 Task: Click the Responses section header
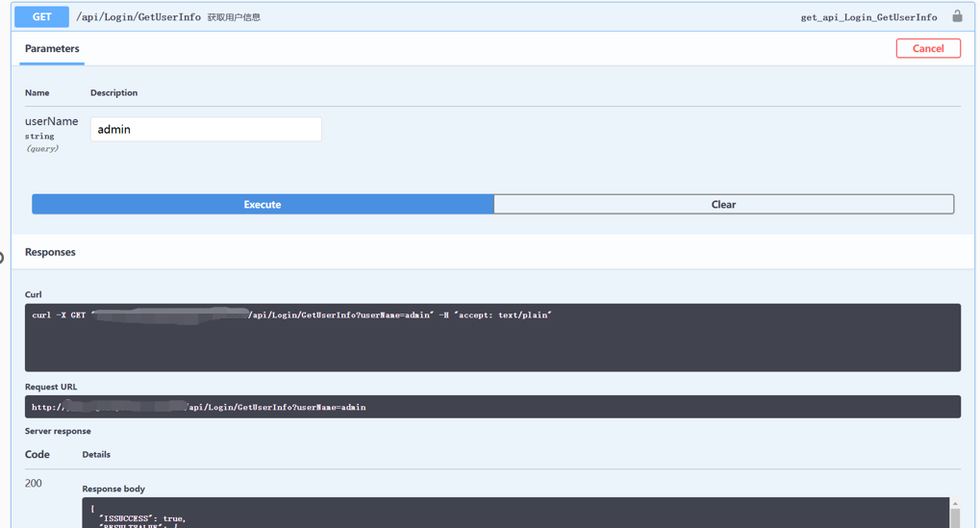point(50,252)
